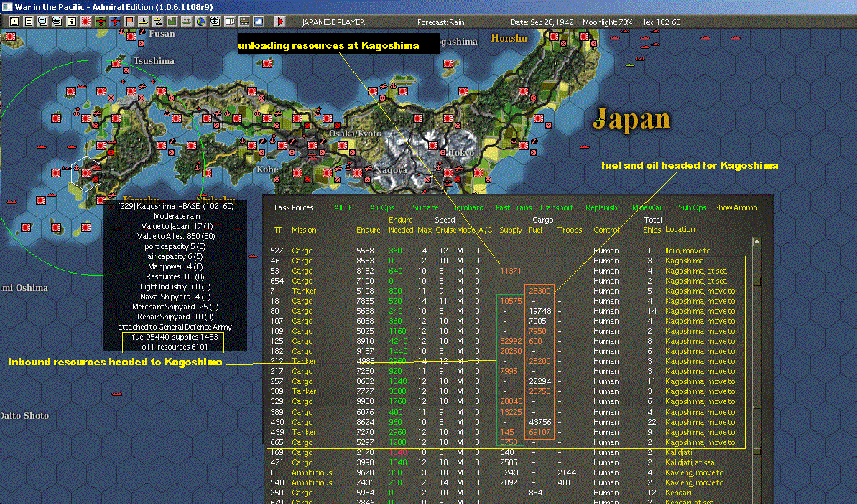Select the Fusan base flag on map
This screenshot has height=504, width=857.
coord(131,36)
